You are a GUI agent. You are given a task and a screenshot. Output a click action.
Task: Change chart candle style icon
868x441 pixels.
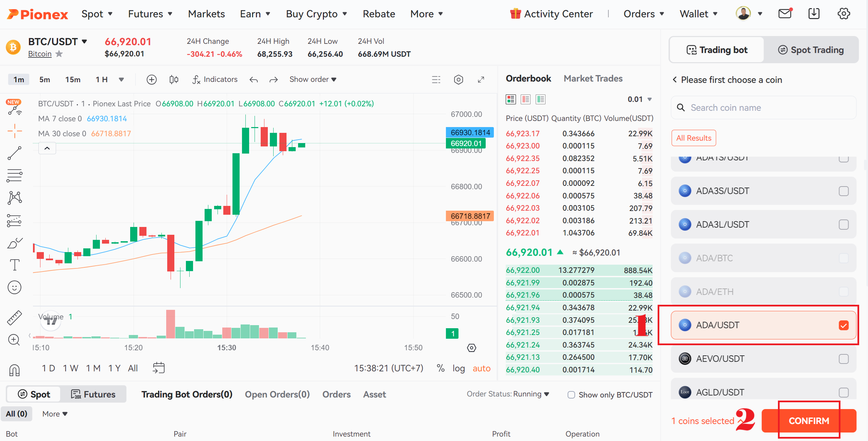(x=174, y=80)
